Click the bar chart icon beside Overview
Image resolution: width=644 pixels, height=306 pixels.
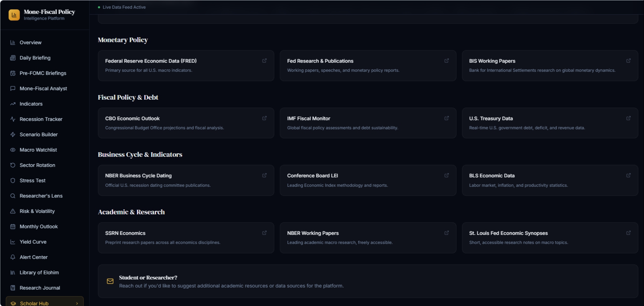13,43
